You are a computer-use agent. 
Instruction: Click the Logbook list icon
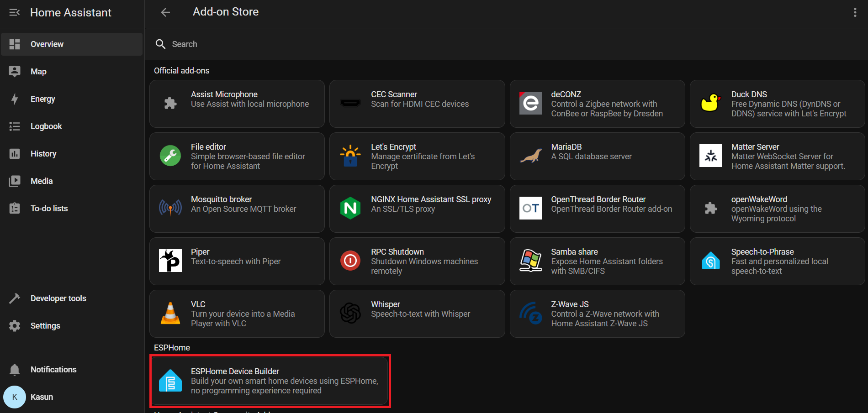[15, 126]
